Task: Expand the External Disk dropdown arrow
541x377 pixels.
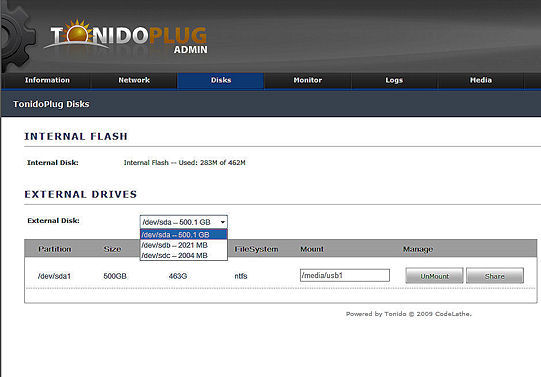Action: [223, 222]
